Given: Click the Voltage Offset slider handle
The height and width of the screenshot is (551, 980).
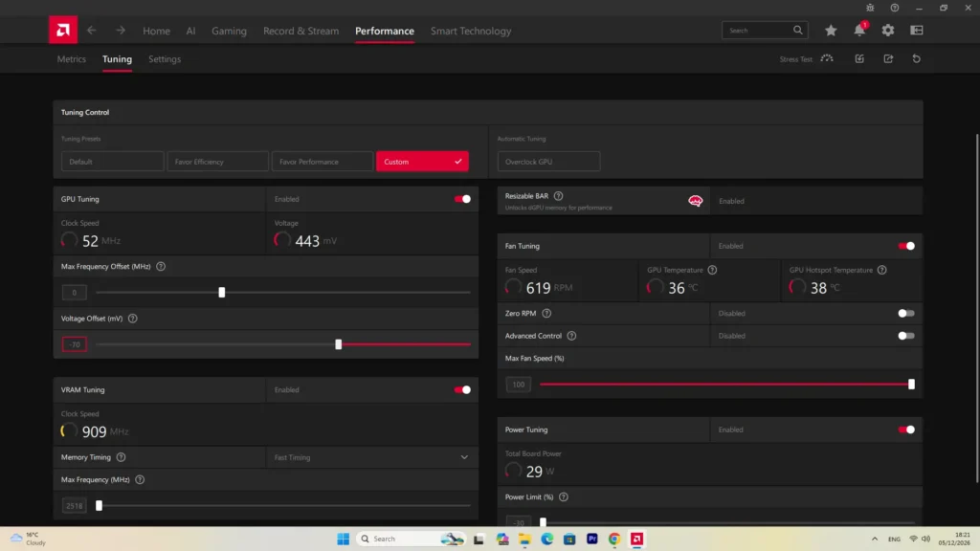Looking at the screenshot, I should coord(339,344).
